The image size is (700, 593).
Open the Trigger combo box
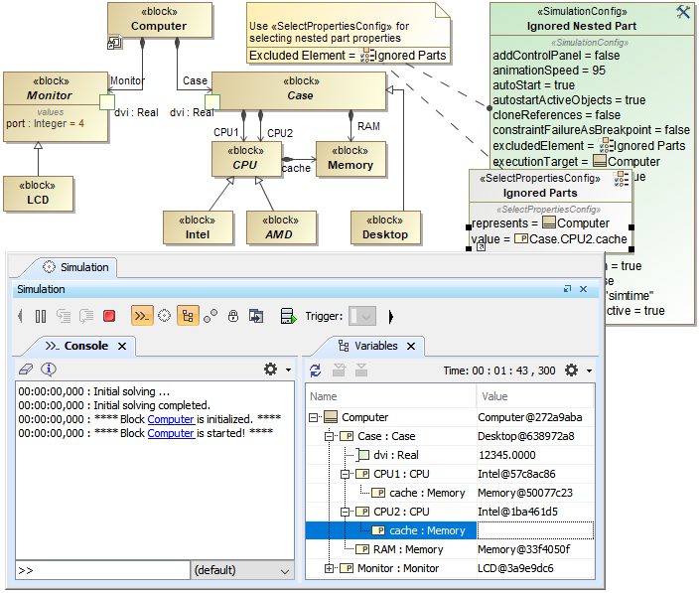pyautogui.click(x=363, y=316)
